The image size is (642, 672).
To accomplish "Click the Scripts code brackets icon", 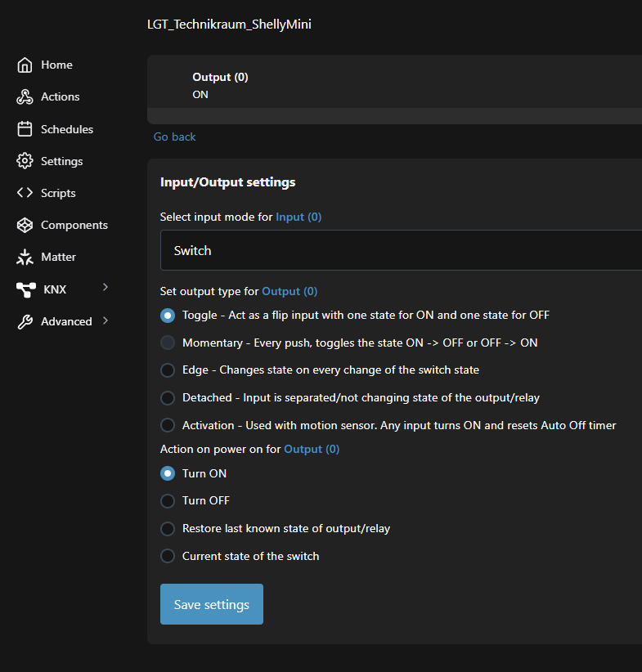I will [x=25, y=193].
